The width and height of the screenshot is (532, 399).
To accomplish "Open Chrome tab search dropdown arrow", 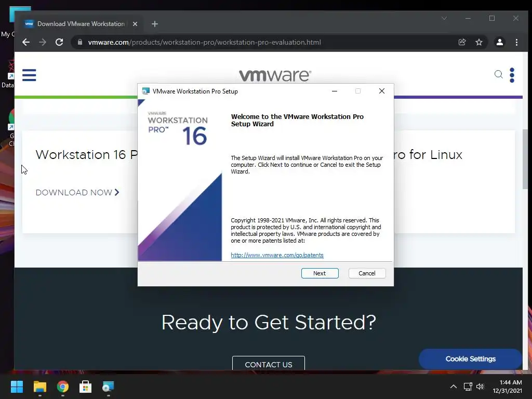I will [x=444, y=18].
